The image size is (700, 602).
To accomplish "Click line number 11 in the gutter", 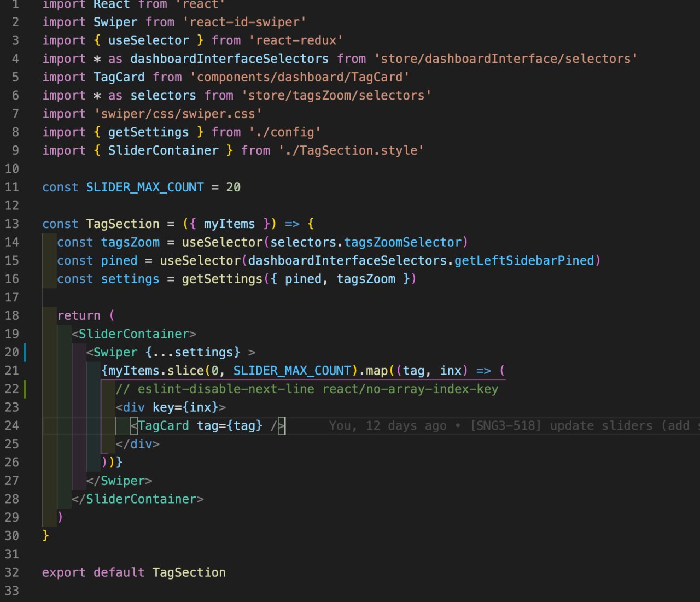I will coord(11,187).
